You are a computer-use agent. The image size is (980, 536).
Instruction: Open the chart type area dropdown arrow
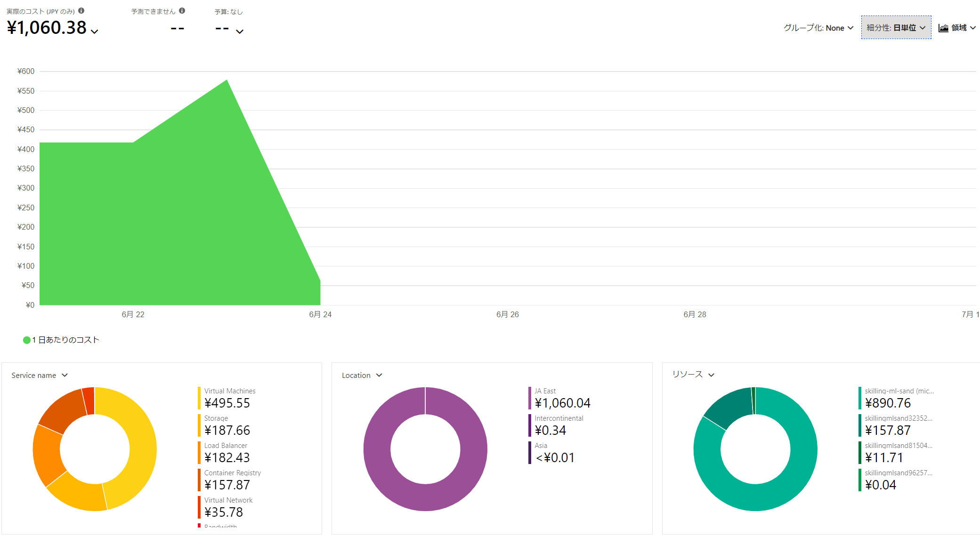973,28
